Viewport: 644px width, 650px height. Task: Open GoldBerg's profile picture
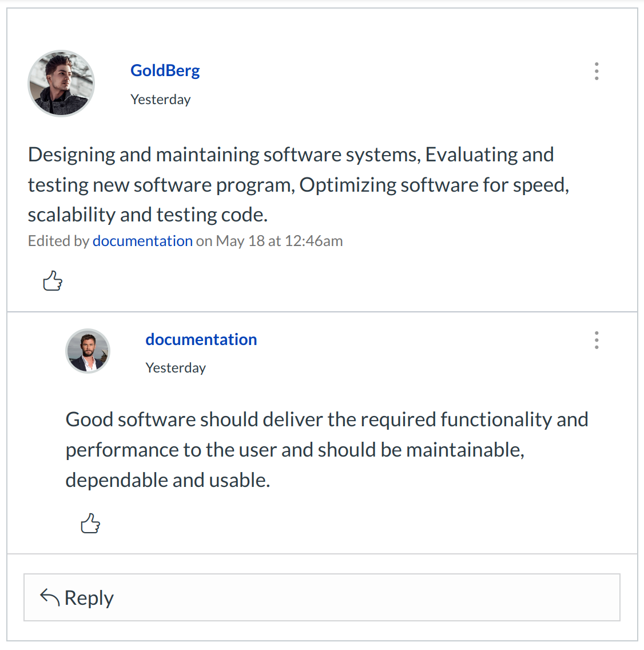point(61,84)
